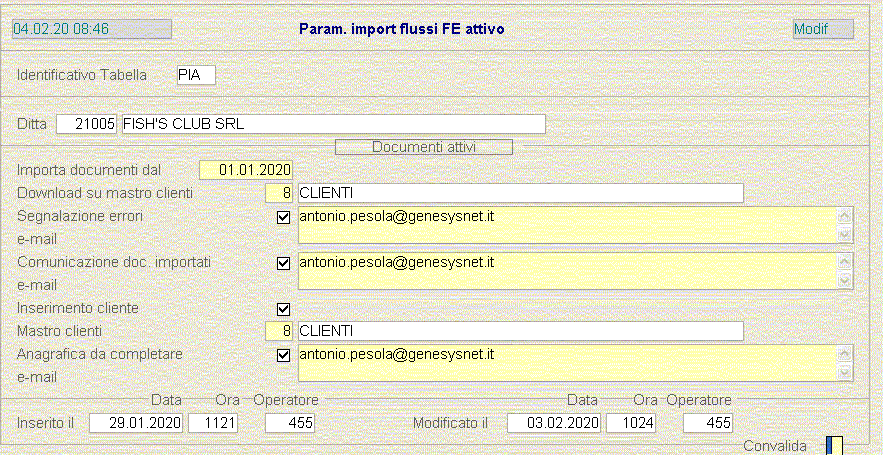This screenshot has height=455, width=883.
Task: Click the date-time display at top left
Action: [x=91, y=29]
